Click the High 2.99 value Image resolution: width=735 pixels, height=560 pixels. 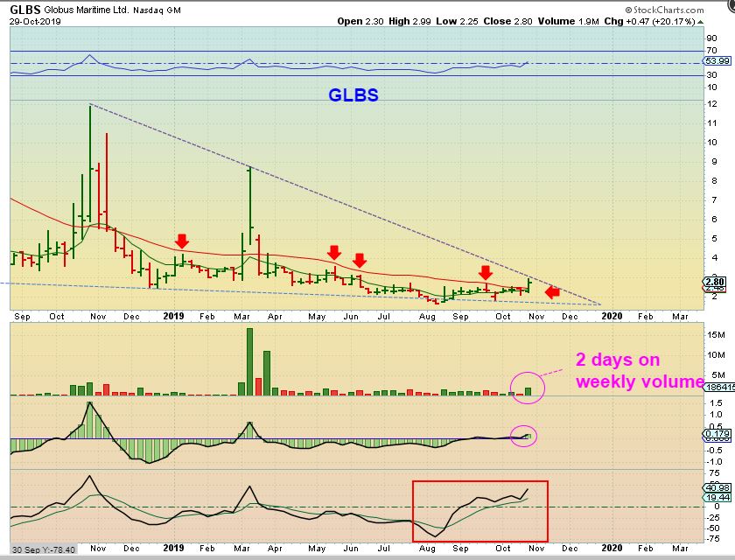(409, 22)
